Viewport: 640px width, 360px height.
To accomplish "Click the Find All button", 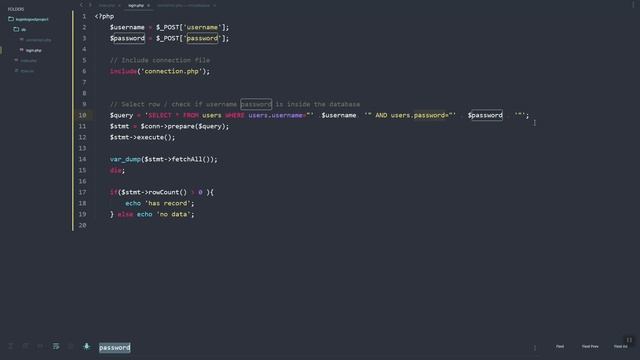I will tap(620, 347).
